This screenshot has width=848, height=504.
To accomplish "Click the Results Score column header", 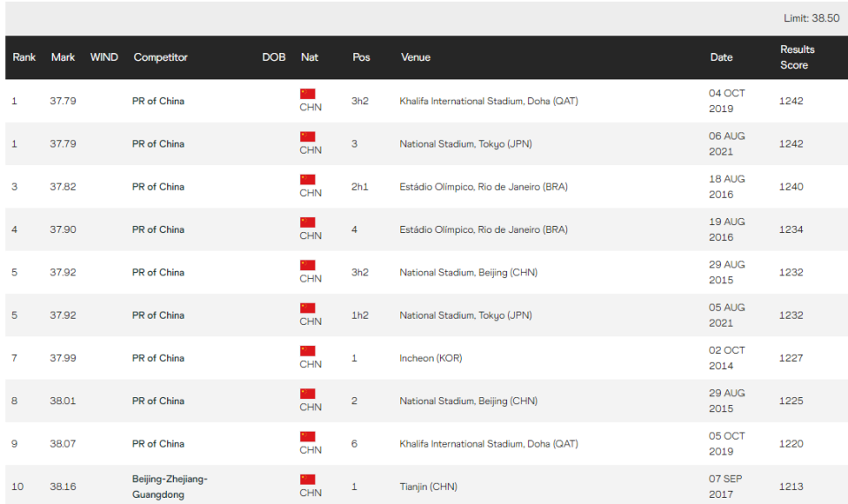I will pos(797,57).
